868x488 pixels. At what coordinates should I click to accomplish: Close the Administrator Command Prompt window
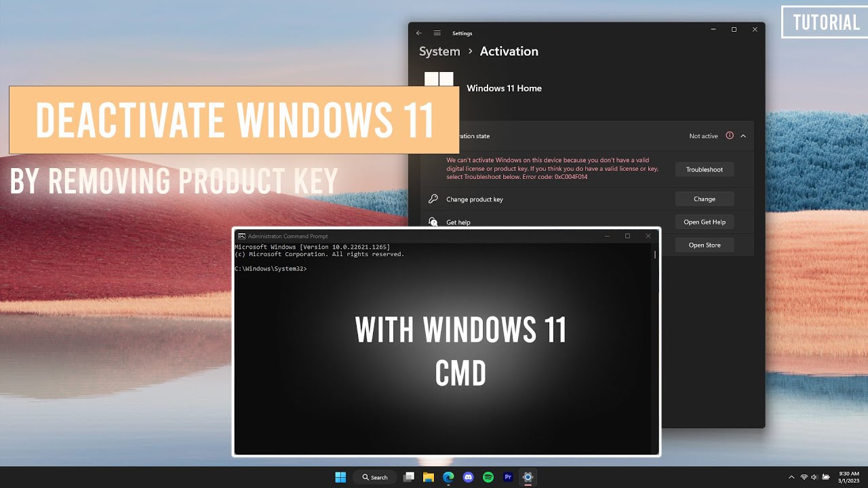[x=648, y=236]
